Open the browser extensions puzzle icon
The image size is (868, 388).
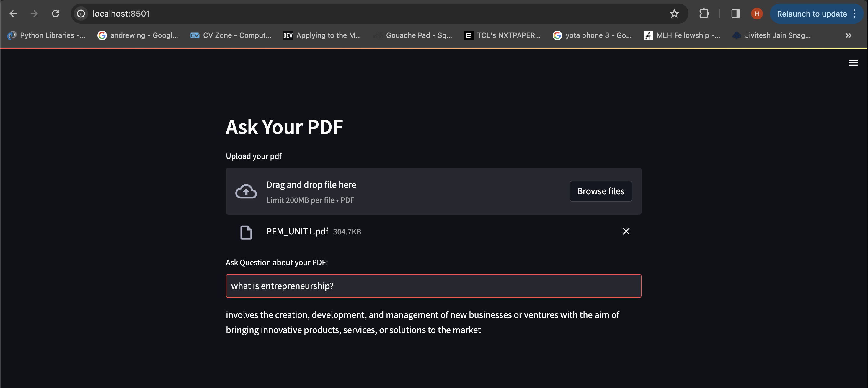[x=704, y=14]
